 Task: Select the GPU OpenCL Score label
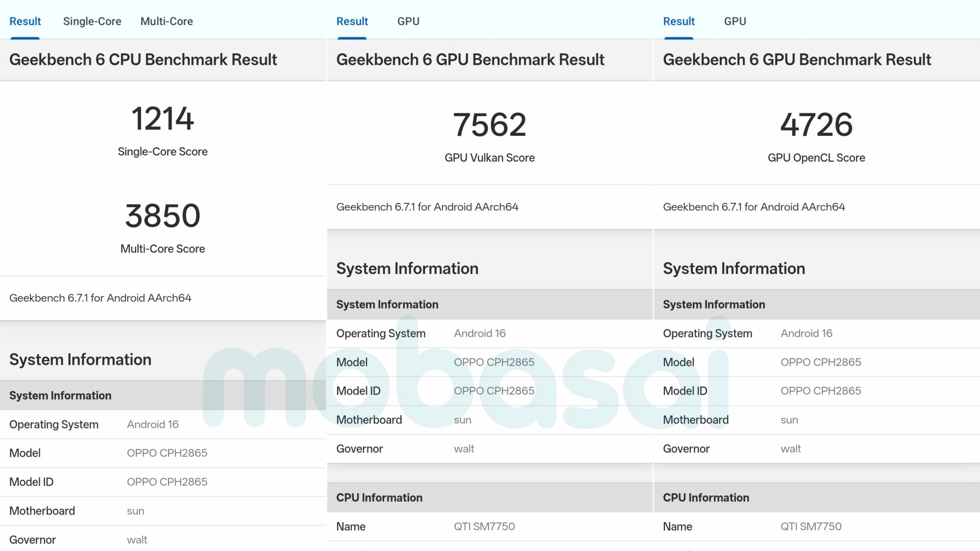click(x=816, y=157)
